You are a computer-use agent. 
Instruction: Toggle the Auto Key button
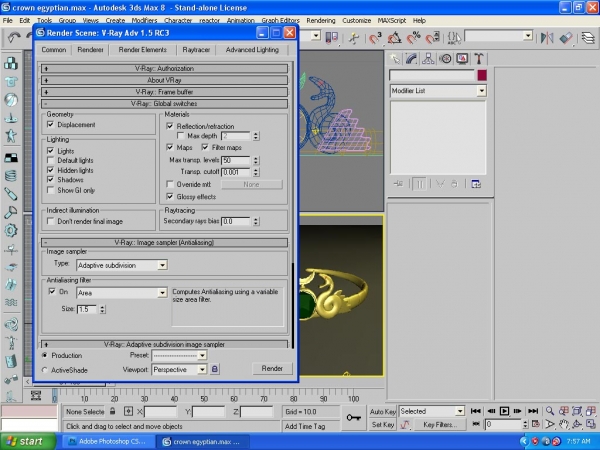[382, 411]
